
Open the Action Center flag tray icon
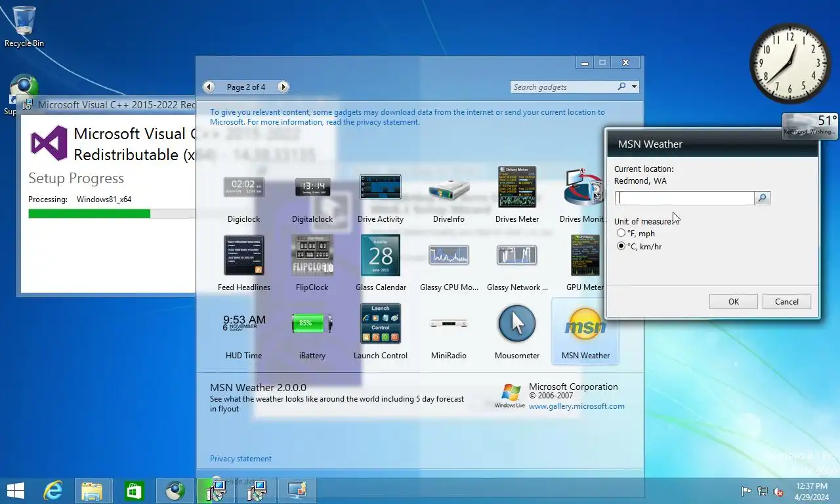[x=746, y=491]
